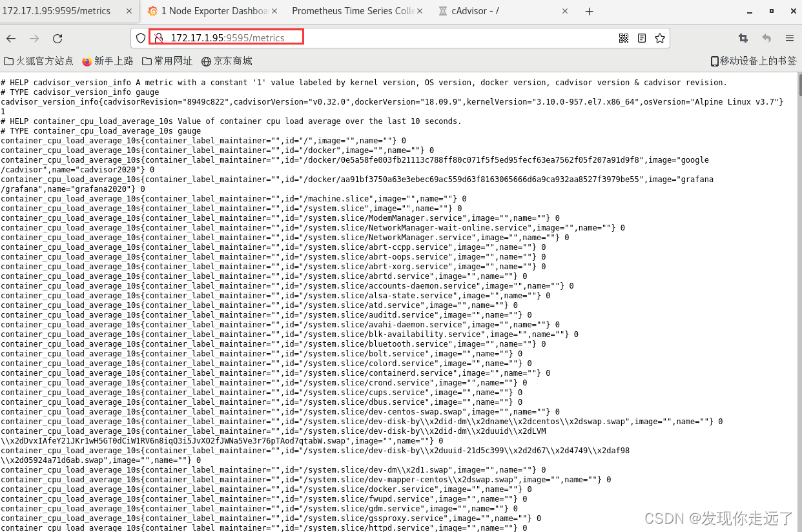The image size is (802, 532).
Task: Open the 新手上路 bookmark
Action: click(108, 61)
